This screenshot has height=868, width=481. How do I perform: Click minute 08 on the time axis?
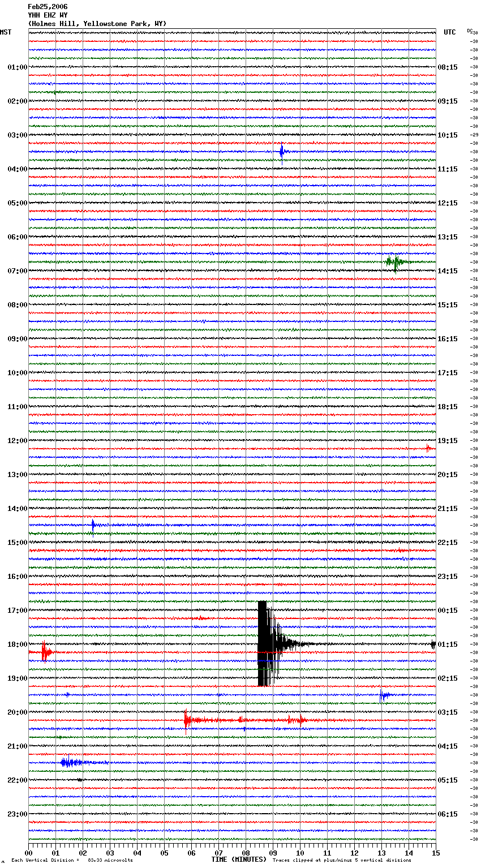[x=246, y=853]
